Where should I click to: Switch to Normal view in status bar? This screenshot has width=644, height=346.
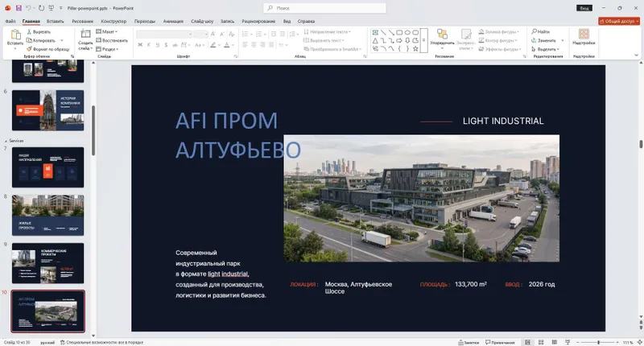(x=527, y=342)
